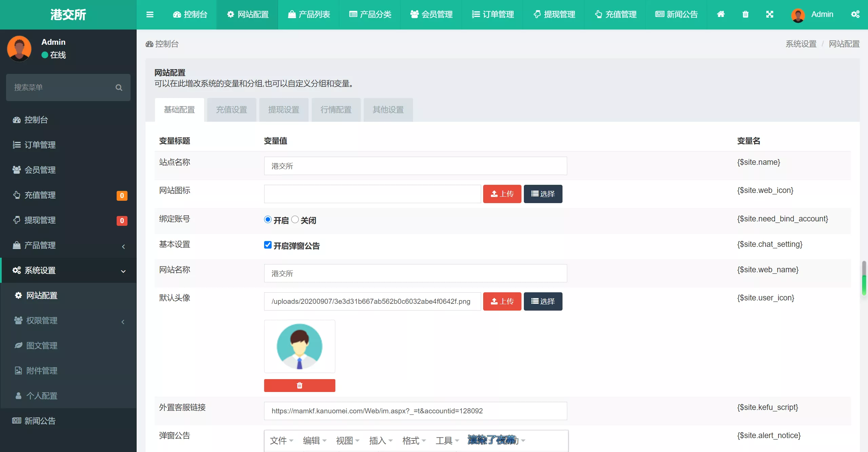Select the 开启 radio button for 绑定账号
This screenshot has width=868, height=452.
tap(268, 219)
